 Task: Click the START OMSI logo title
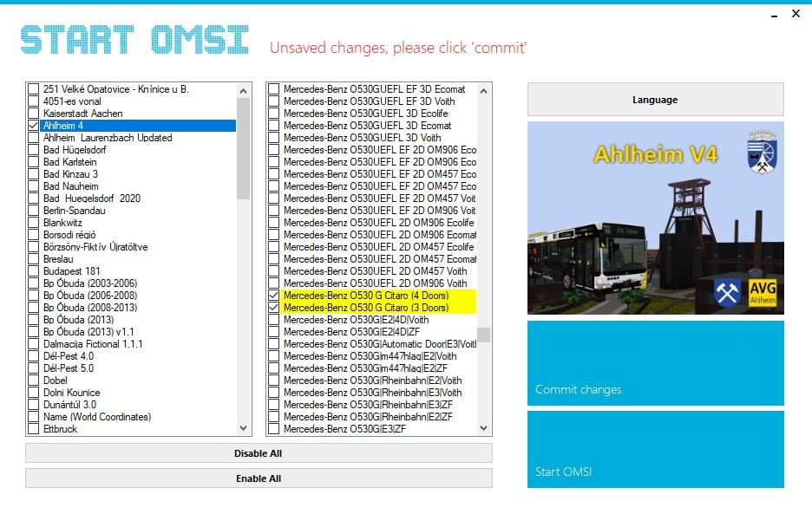(x=134, y=40)
